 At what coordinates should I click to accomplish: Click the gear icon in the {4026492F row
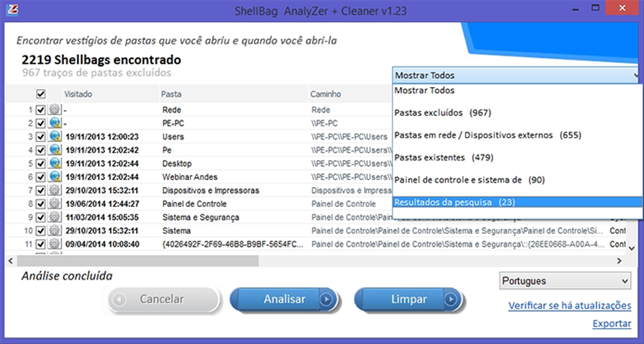(54, 244)
